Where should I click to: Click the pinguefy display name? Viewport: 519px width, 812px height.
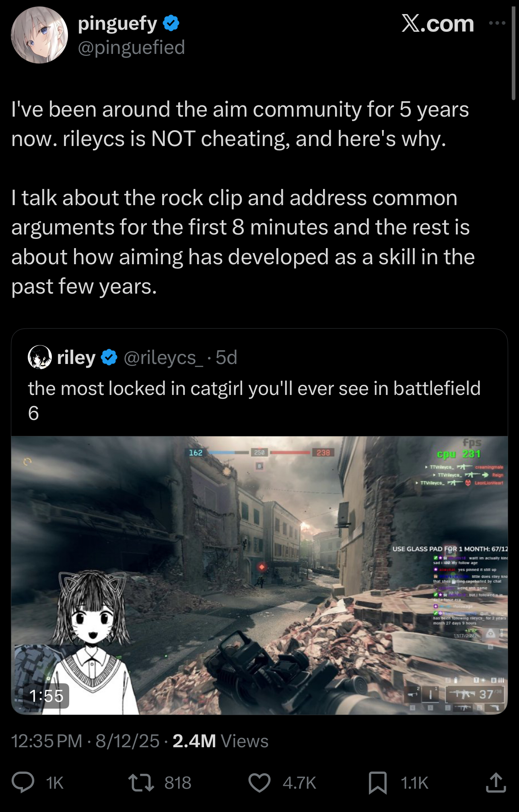117,23
